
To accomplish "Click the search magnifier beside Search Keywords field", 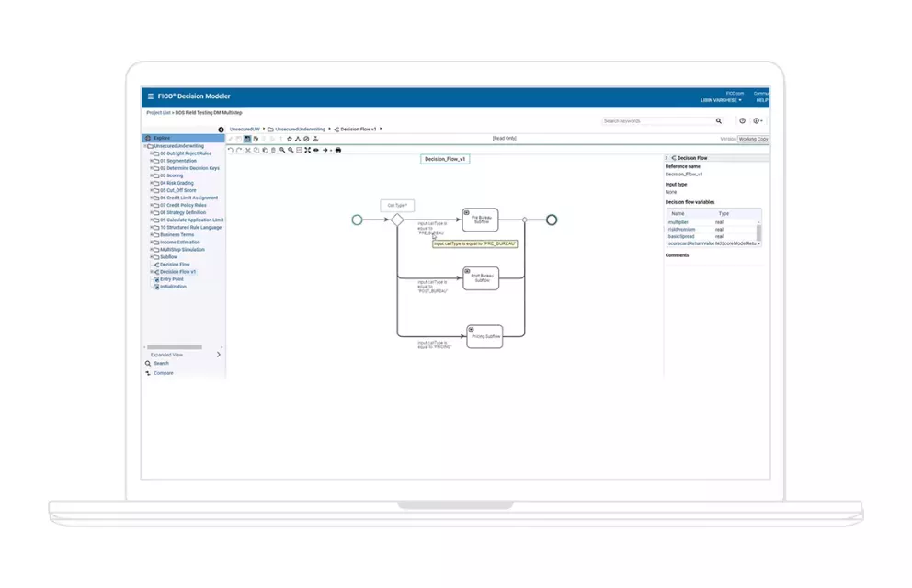I will [x=719, y=120].
